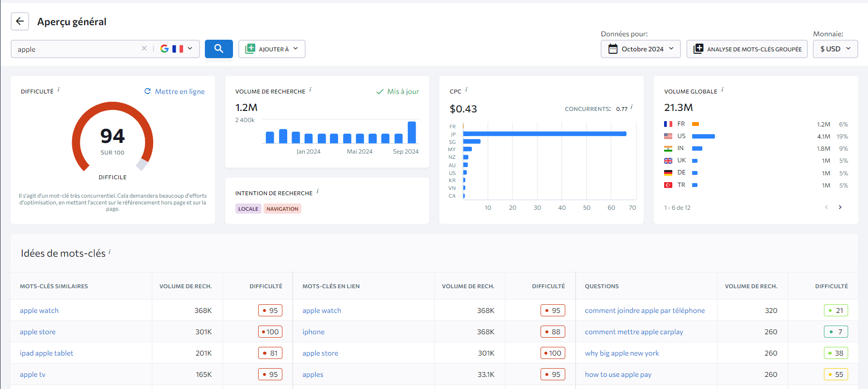
Task: Open question comment mettre apple carplay
Action: click(x=634, y=332)
